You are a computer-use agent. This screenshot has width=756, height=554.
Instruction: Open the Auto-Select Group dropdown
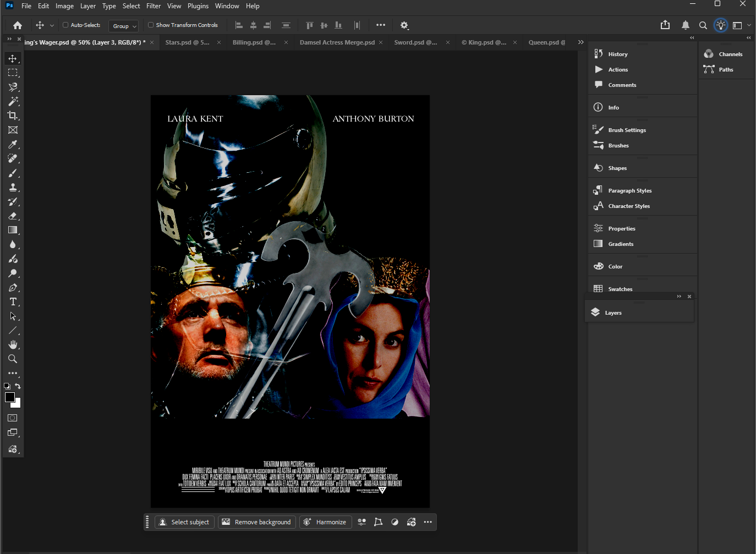pos(123,26)
